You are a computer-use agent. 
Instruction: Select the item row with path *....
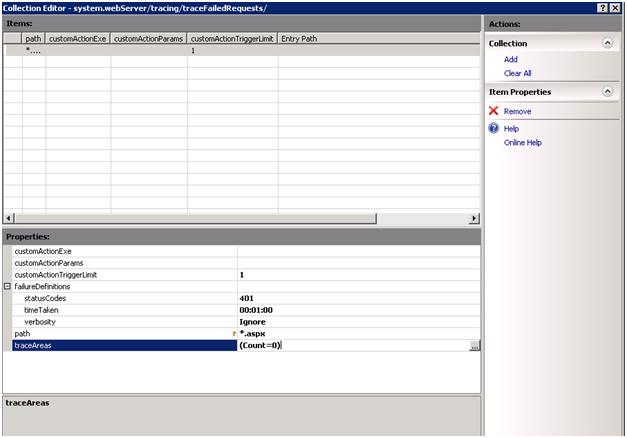(x=242, y=50)
